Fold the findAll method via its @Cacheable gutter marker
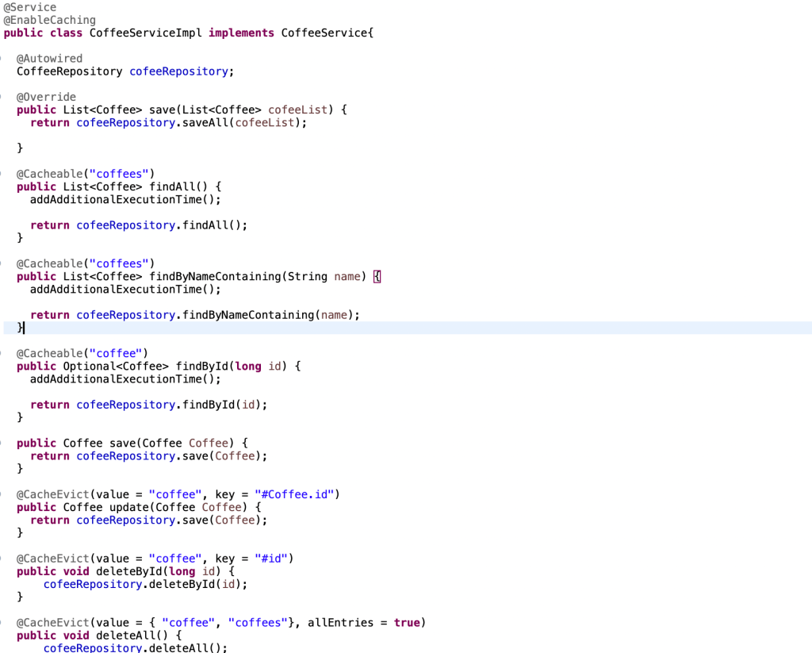 pyautogui.click(x=2, y=174)
